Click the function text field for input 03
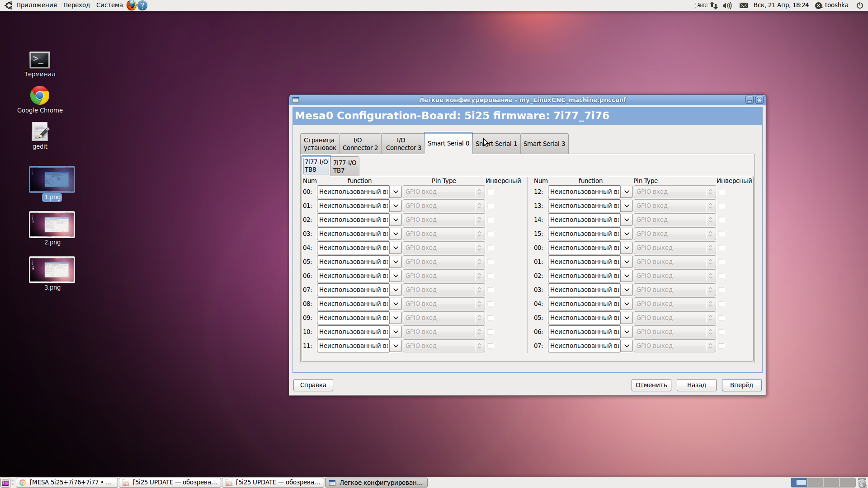This screenshot has height=488, width=868. click(353, 234)
